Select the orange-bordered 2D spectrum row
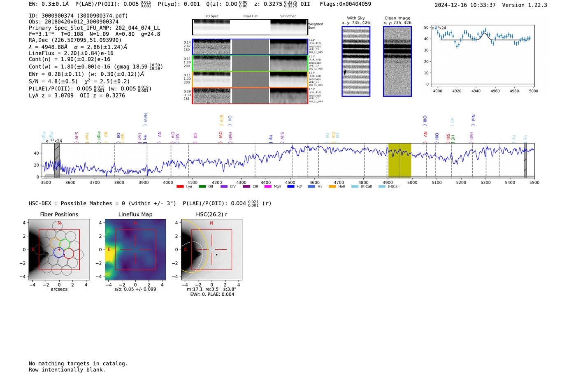The image size is (576, 392). 250,79
